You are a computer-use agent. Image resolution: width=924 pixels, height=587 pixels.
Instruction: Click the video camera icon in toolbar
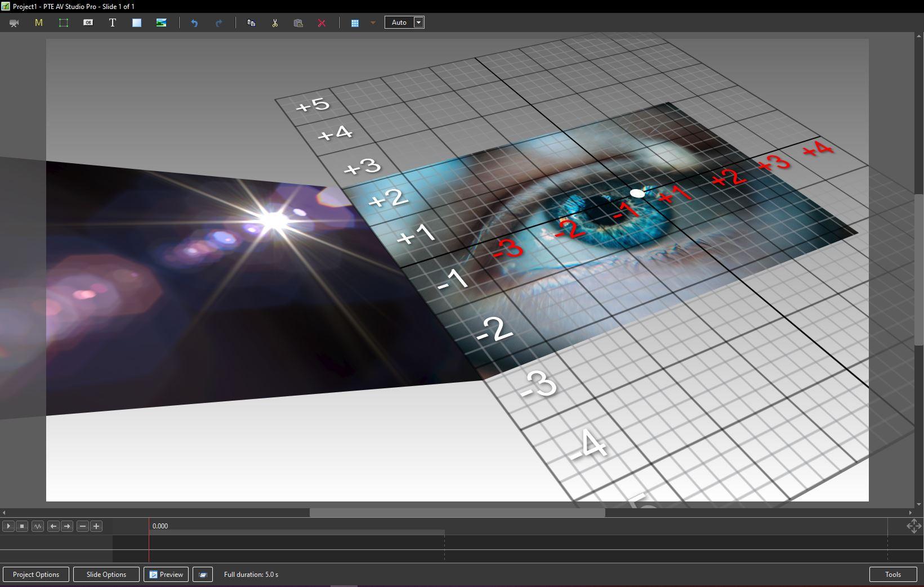[x=14, y=23]
